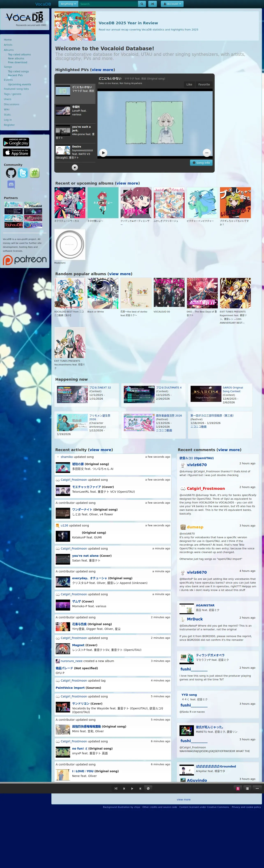
Task: Open Tags / genres in the sidebar
Action: pos(13,94)
